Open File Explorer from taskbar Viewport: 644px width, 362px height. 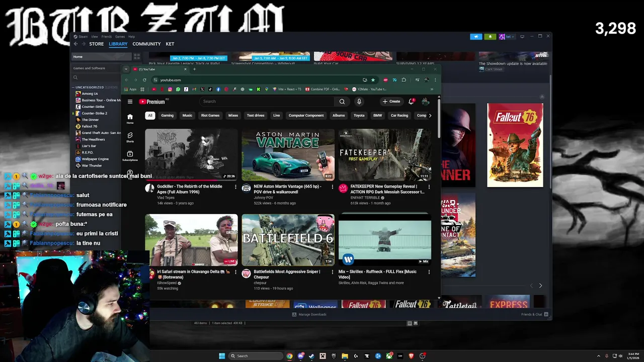tap(345, 356)
